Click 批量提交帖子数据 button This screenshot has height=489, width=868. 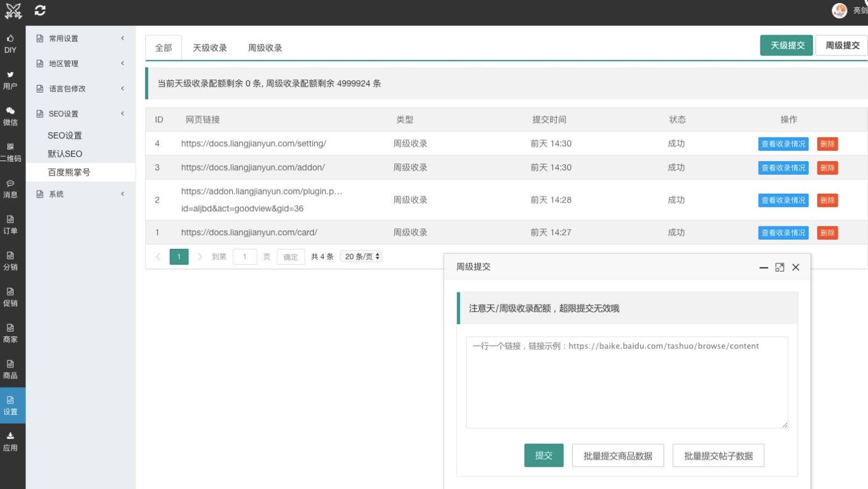coord(719,456)
